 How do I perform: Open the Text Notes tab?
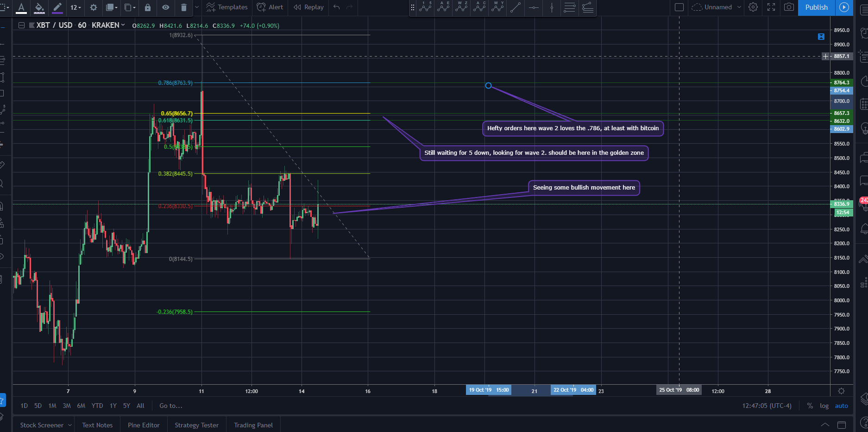click(x=97, y=425)
